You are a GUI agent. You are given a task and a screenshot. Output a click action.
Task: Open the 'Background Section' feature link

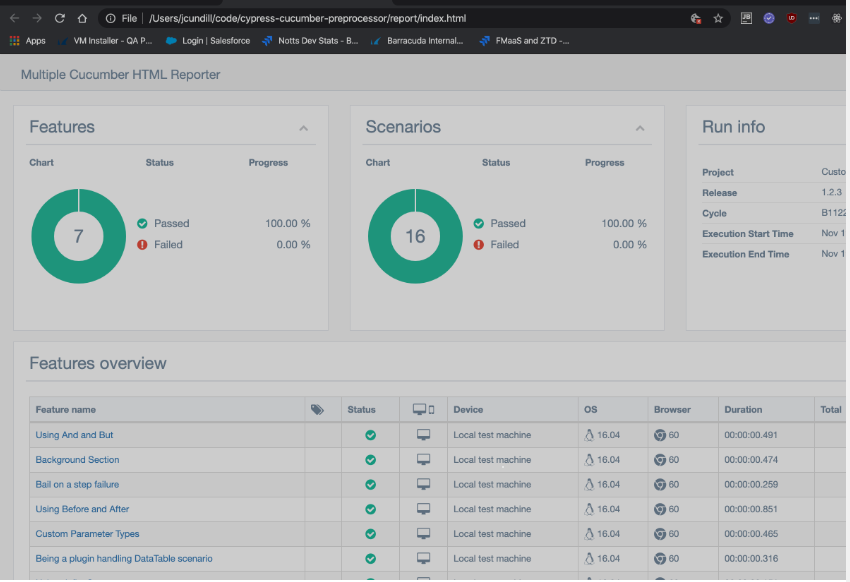[x=78, y=460]
